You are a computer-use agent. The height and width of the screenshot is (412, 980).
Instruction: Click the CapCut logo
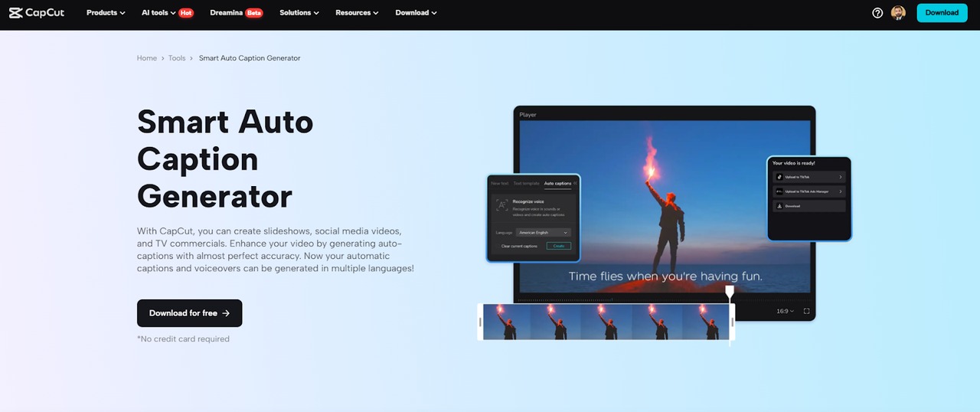pos(38,12)
